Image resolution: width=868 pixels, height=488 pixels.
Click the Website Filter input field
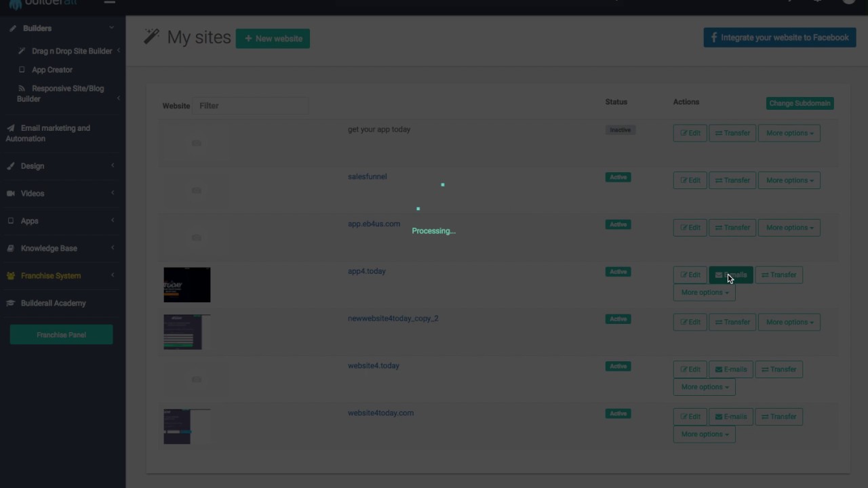(251, 106)
